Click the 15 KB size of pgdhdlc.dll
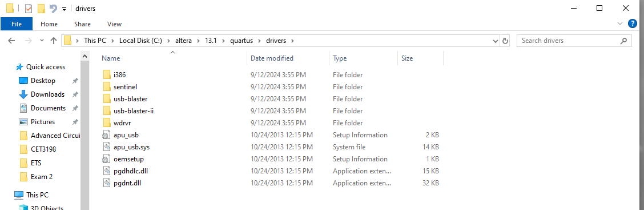This screenshot has height=210, width=644. (x=430, y=171)
